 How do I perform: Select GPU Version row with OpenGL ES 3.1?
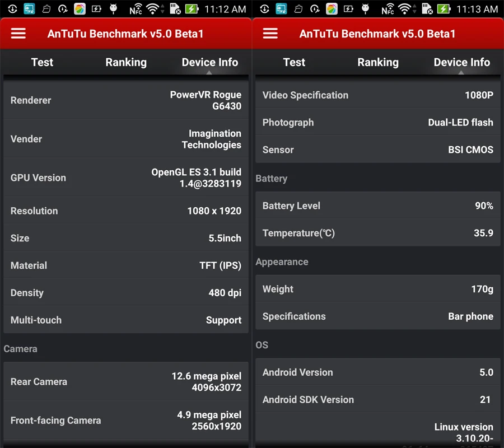(126, 178)
